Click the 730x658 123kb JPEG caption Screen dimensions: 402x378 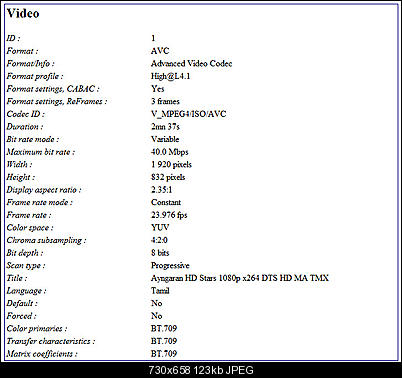[201, 370]
